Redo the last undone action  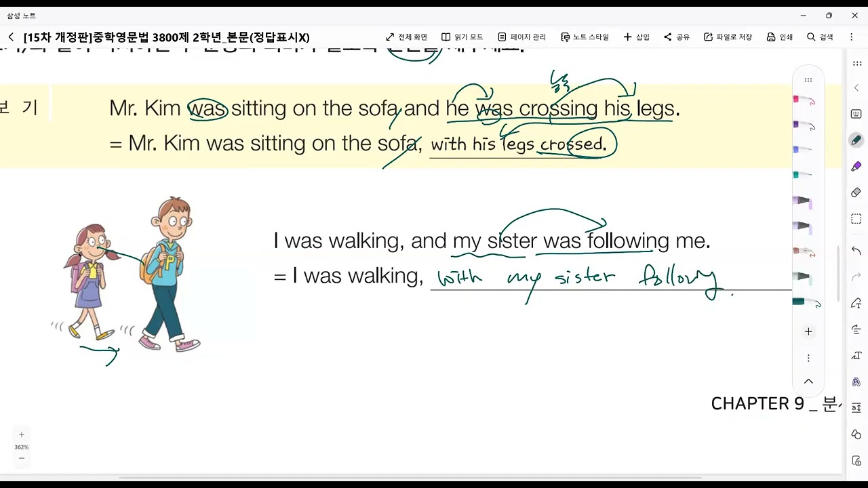[x=856, y=277]
